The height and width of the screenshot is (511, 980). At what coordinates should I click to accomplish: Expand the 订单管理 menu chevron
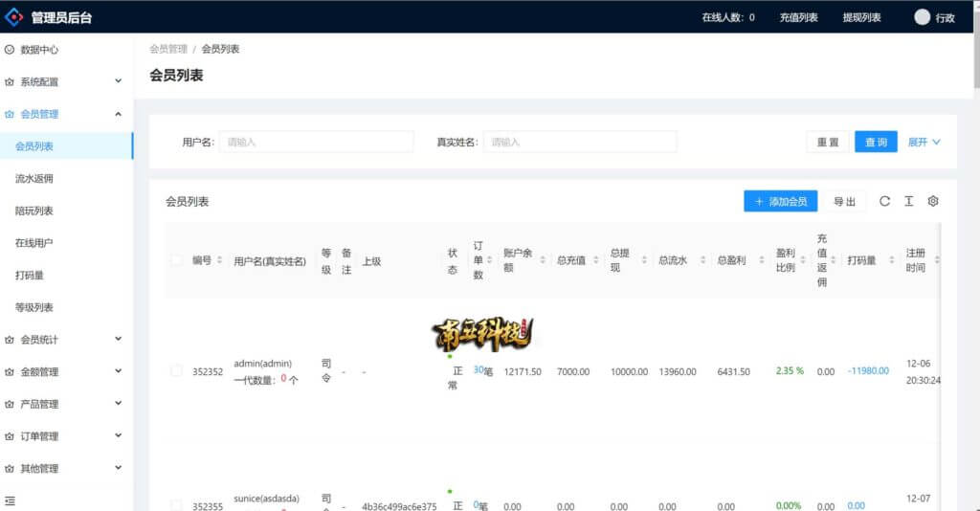(x=118, y=435)
